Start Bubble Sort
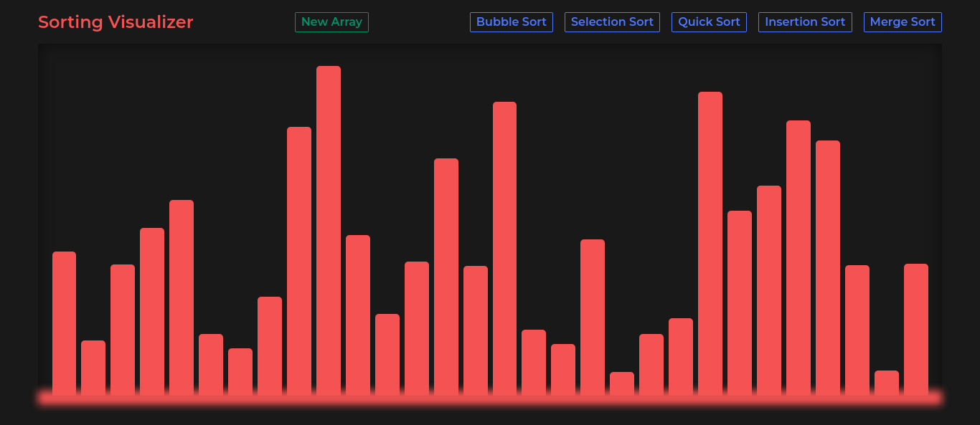This screenshot has width=980, height=425. coord(512,22)
